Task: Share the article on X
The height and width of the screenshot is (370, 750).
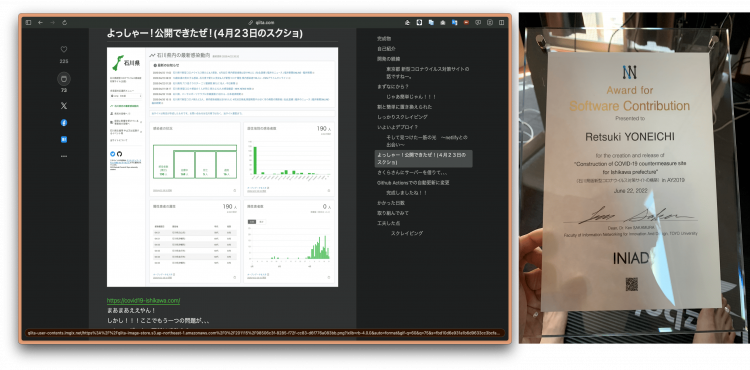Action: click(x=64, y=106)
